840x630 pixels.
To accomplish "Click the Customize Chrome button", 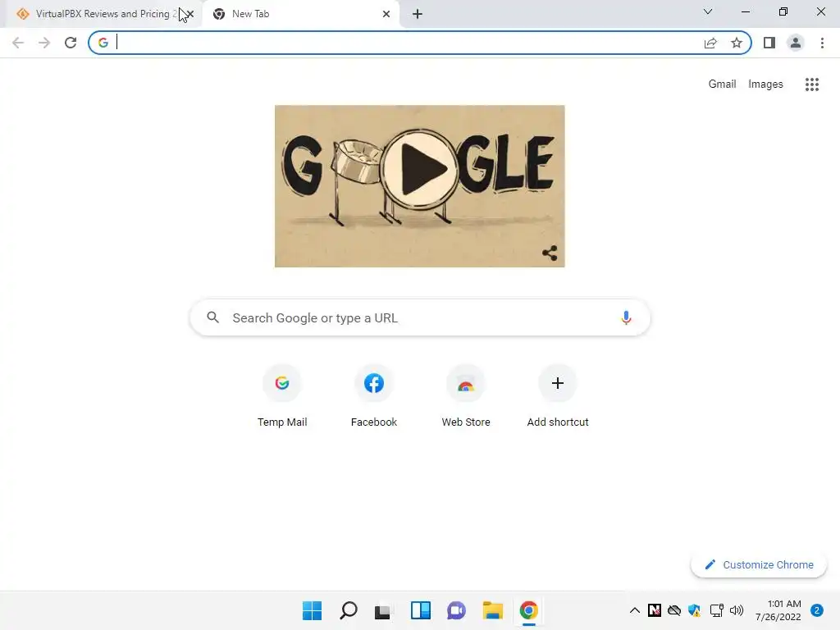I will coord(759,564).
